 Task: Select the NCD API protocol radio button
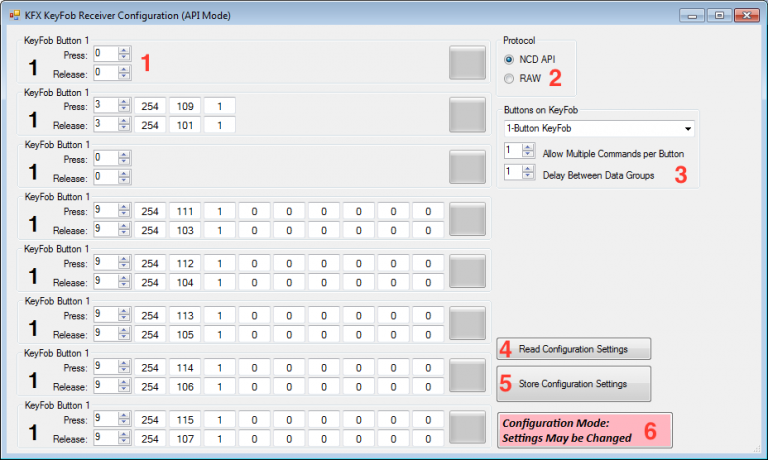510,60
